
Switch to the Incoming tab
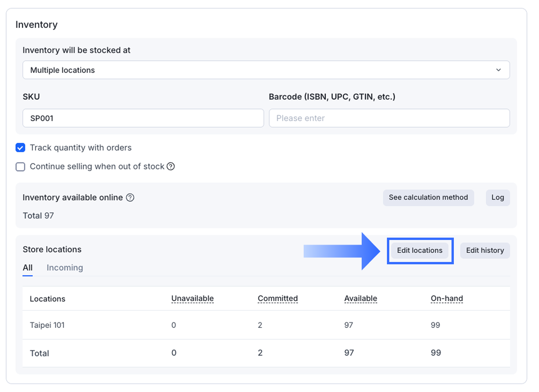pyautogui.click(x=65, y=268)
